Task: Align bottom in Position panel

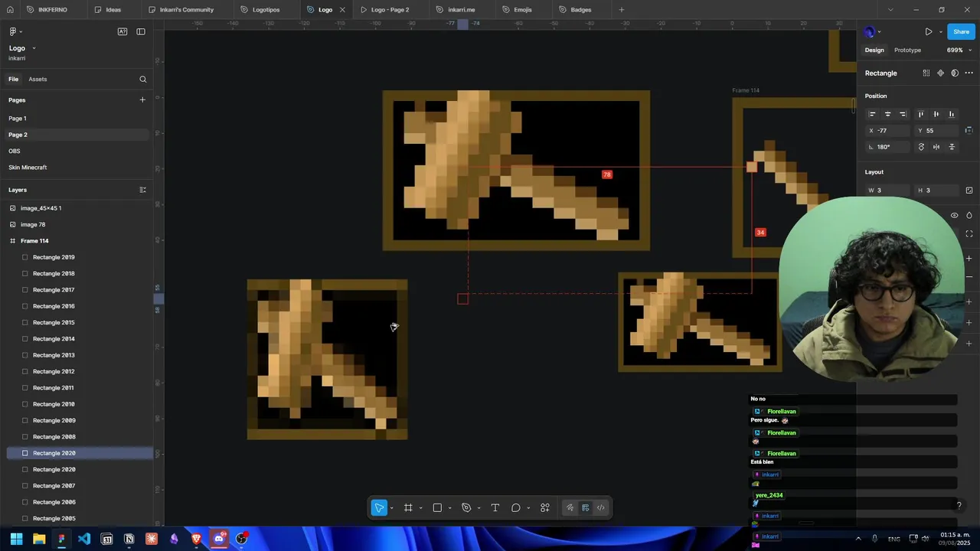Action: point(952,114)
